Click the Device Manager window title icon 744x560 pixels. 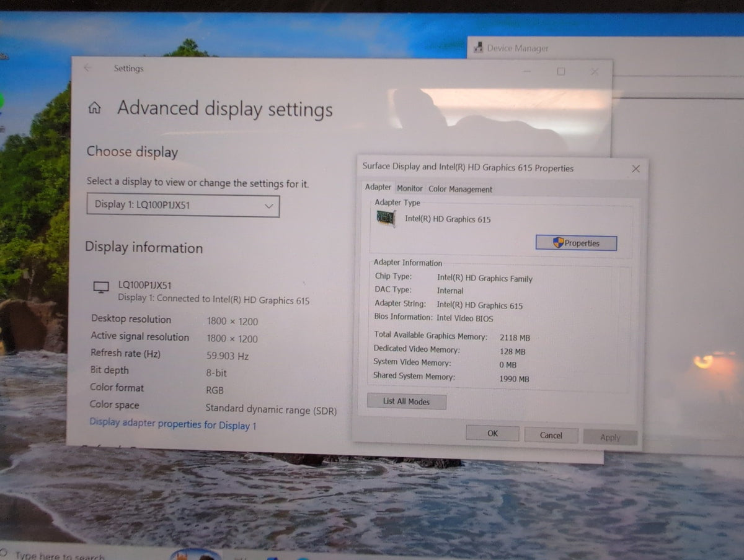[478, 47]
